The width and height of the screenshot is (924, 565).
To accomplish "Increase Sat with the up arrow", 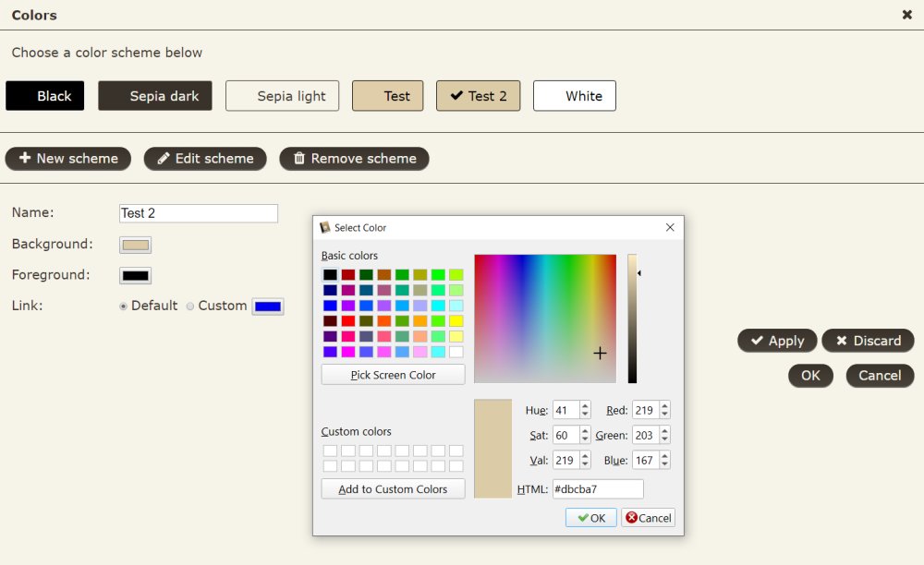I will (585, 431).
